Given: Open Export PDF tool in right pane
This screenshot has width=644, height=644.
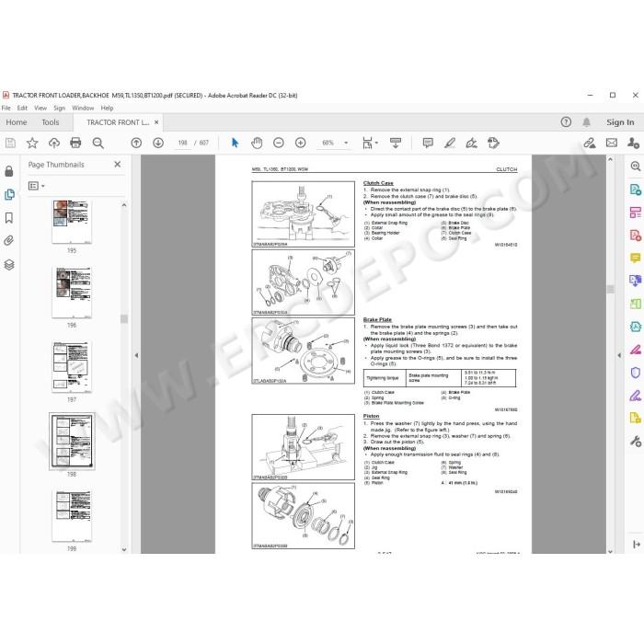Looking at the screenshot, I should pos(636,190).
